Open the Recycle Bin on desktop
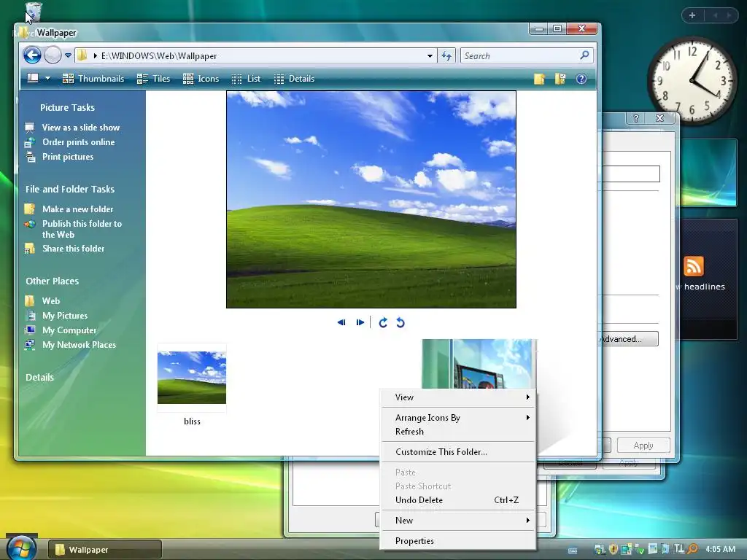 (x=33, y=12)
